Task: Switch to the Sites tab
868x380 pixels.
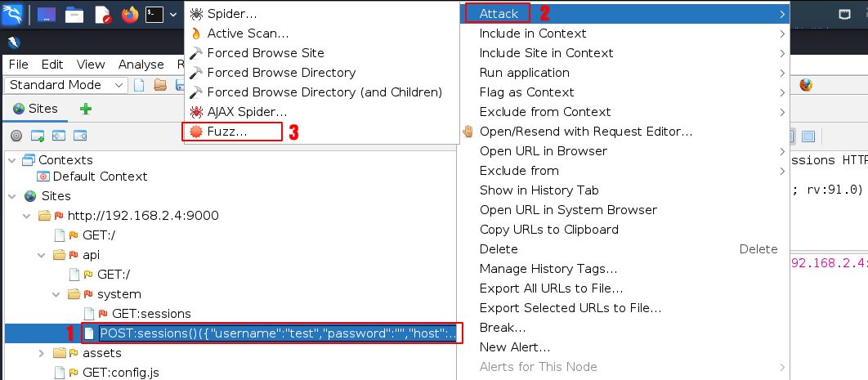Action: click(36, 109)
